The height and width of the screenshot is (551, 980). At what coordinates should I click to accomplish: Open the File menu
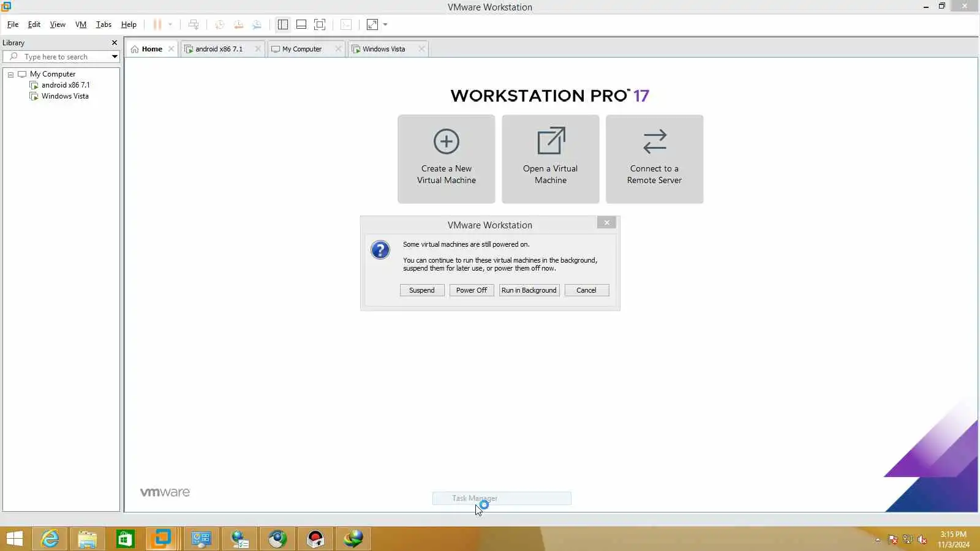pyautogui.click(x=13, y=24)
